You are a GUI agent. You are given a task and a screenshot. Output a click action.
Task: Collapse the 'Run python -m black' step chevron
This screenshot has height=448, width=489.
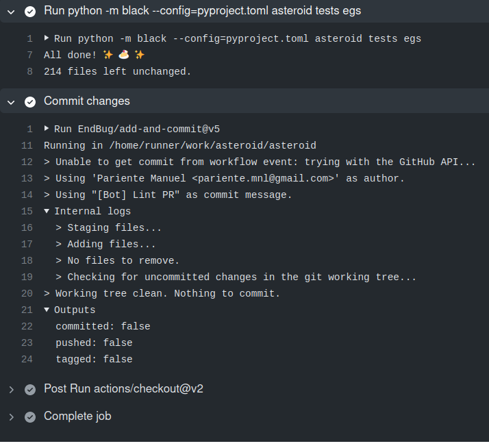point(11,11)
